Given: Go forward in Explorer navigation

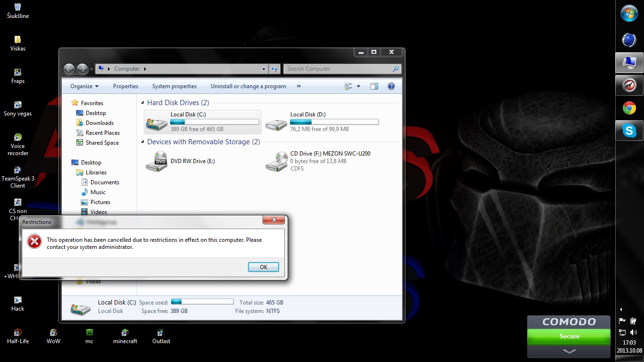Looking at the screenshot, I should coord(82,69).
